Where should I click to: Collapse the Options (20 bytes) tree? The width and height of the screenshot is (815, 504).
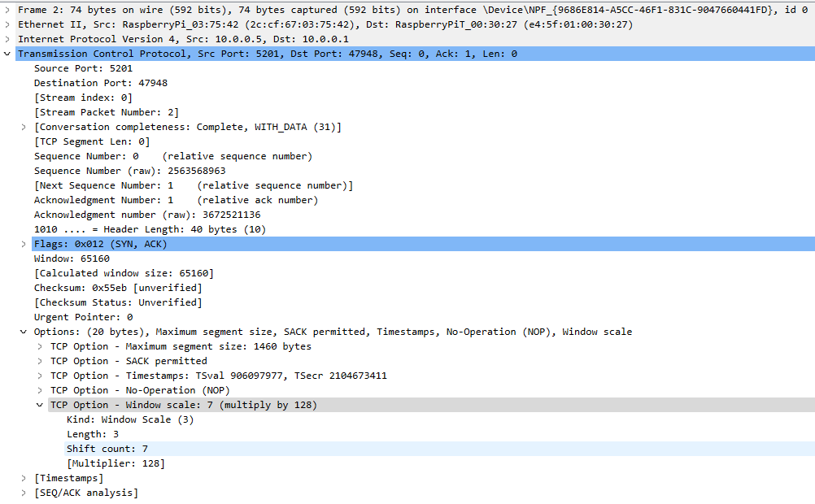[x=24, y=332]
